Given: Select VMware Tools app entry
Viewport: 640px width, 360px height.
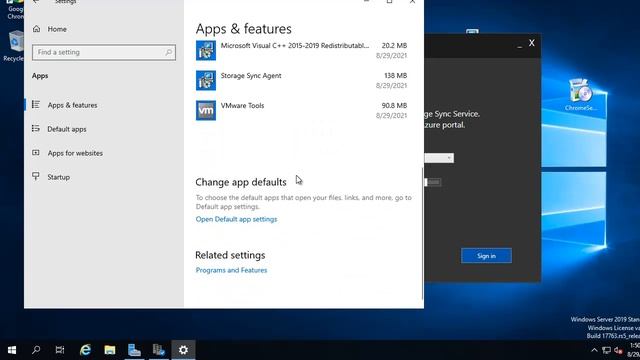Looking at the screenshot, I should [301, 110].
